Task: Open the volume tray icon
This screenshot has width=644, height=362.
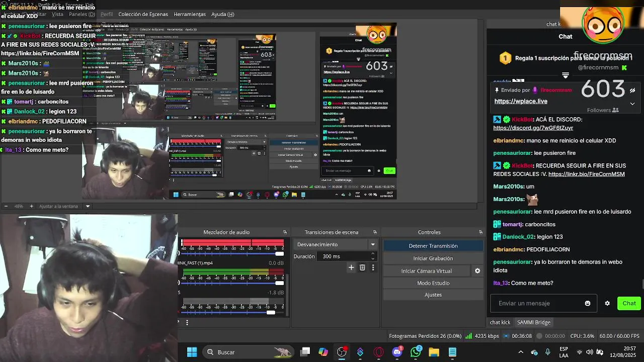Action: pos(590,352)
